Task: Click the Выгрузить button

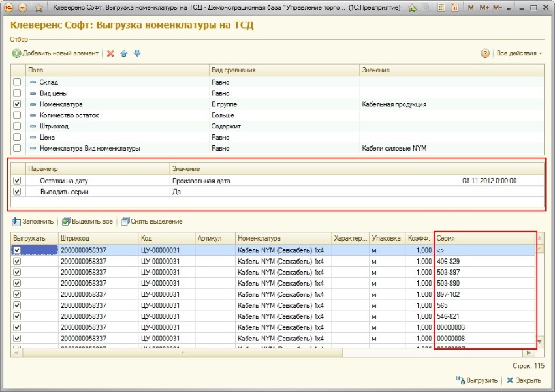Action: [x=477, y=380]
